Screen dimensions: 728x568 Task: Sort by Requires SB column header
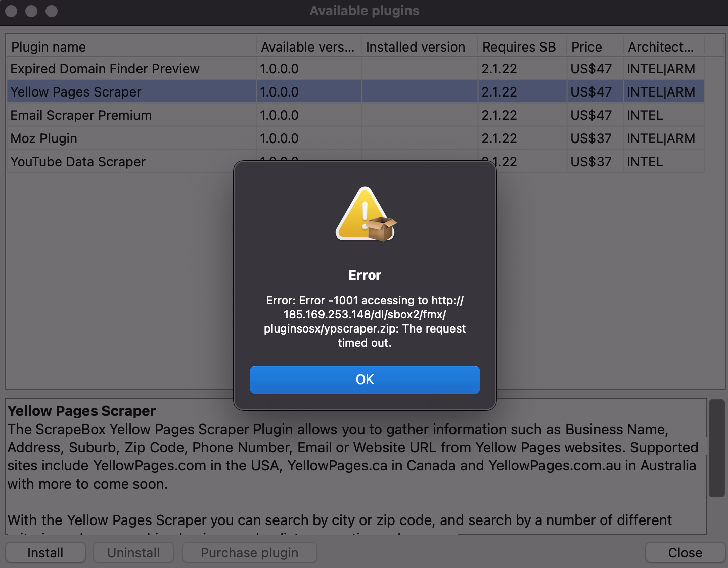(x=522, y=47)
